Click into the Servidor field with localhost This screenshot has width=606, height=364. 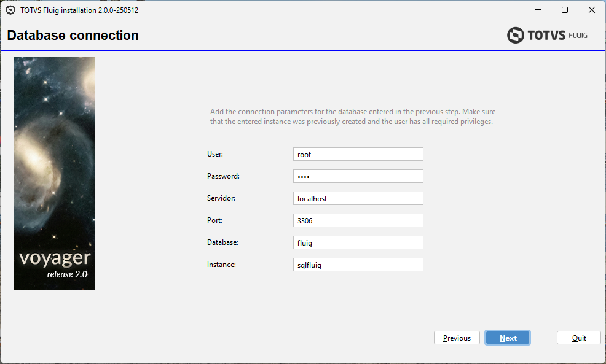pyautogui.click(x=358, y=198)
